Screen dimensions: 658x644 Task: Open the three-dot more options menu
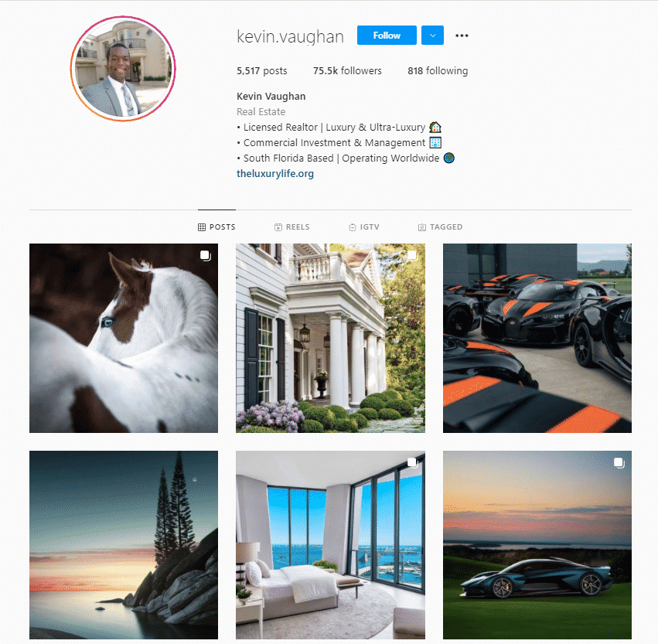point(462,36)
